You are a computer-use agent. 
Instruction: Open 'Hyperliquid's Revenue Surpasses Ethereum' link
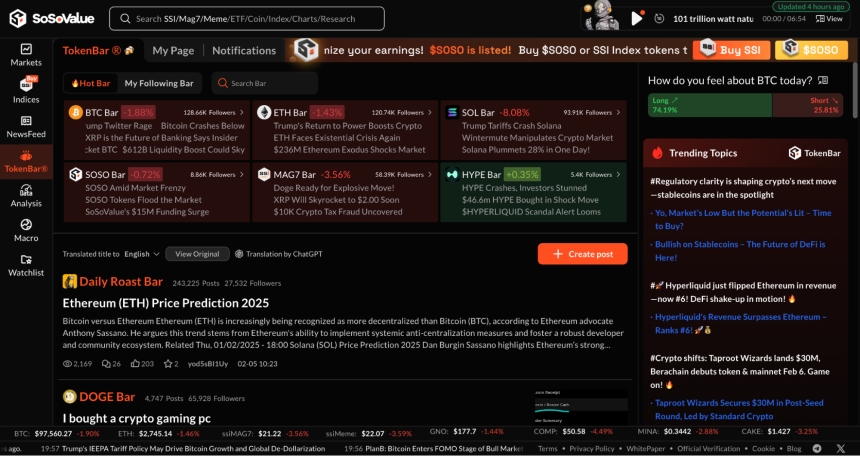739,324
